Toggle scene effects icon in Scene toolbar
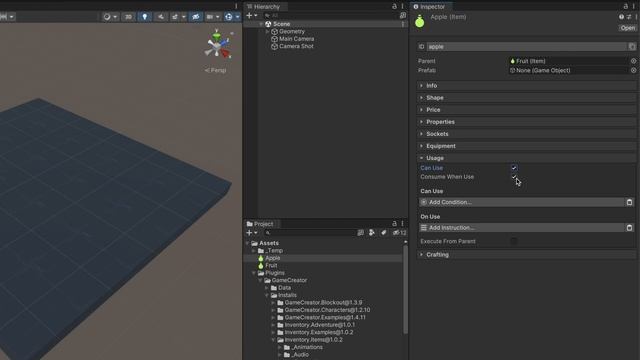 (175, 17)
